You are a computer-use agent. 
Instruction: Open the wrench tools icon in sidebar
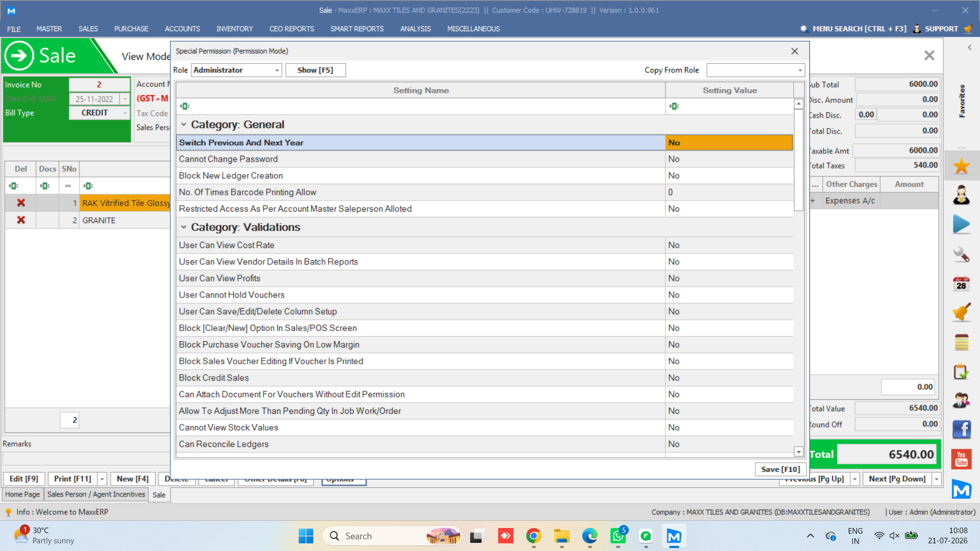961,254
